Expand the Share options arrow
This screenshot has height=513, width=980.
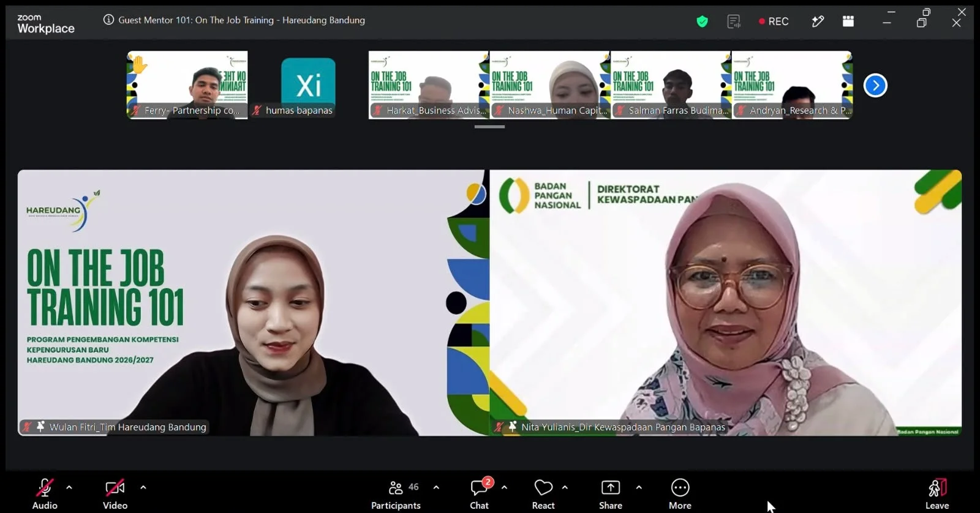click(639, 487)
